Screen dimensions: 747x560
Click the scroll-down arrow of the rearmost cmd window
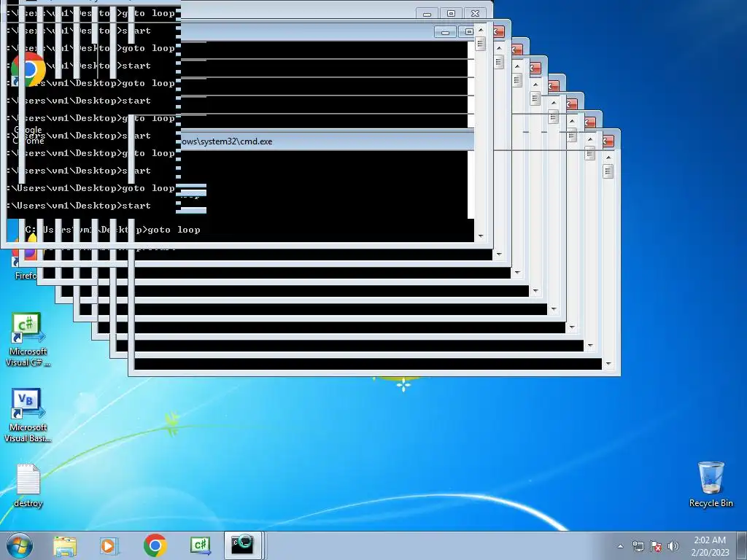[x=608, y=364]
